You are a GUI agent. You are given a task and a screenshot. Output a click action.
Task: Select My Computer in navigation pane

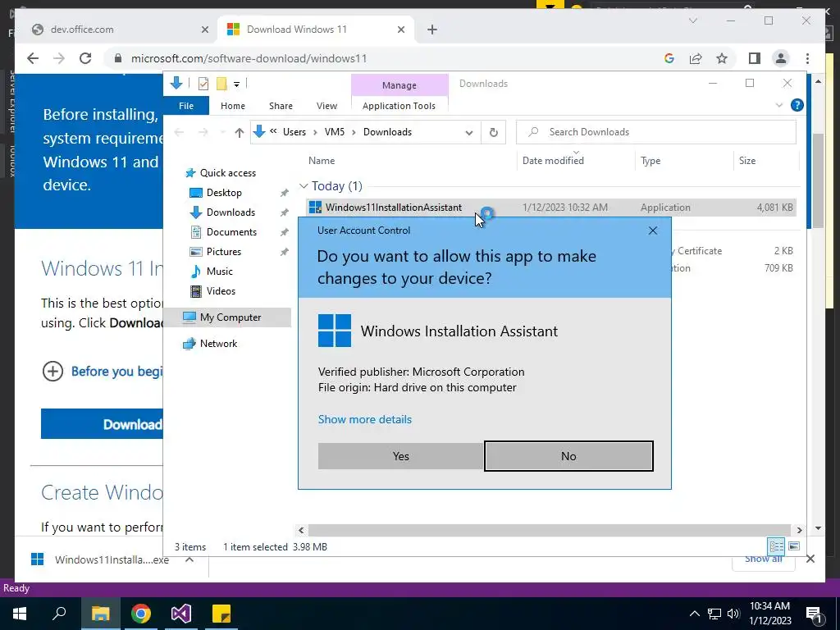click(x=231, y=317)
